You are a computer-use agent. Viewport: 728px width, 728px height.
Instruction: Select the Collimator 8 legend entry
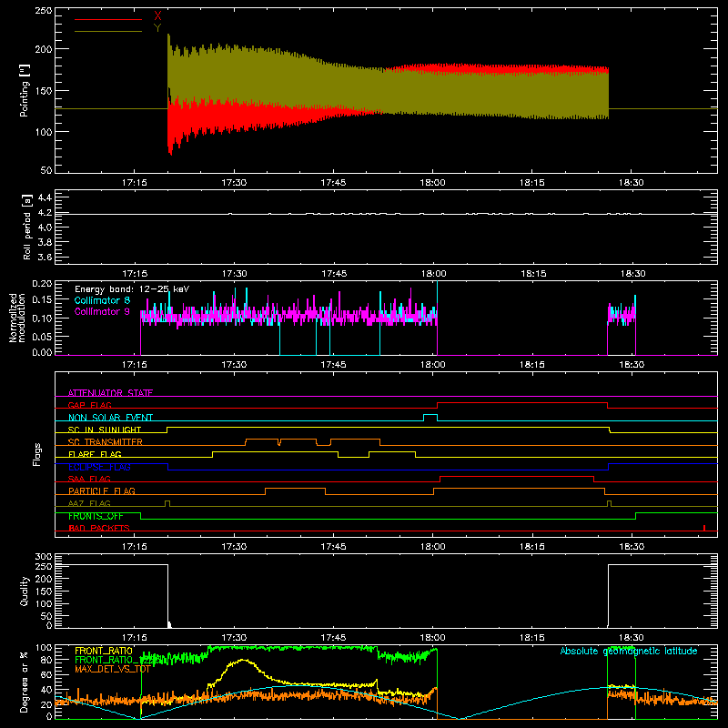[102, 300]
